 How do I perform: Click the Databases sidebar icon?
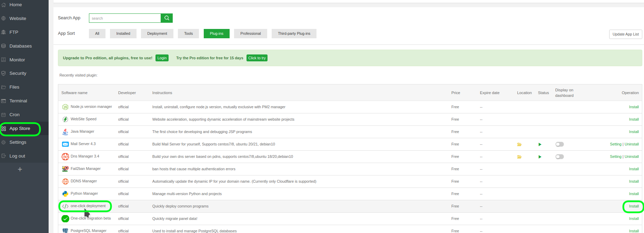pos(3,46)
